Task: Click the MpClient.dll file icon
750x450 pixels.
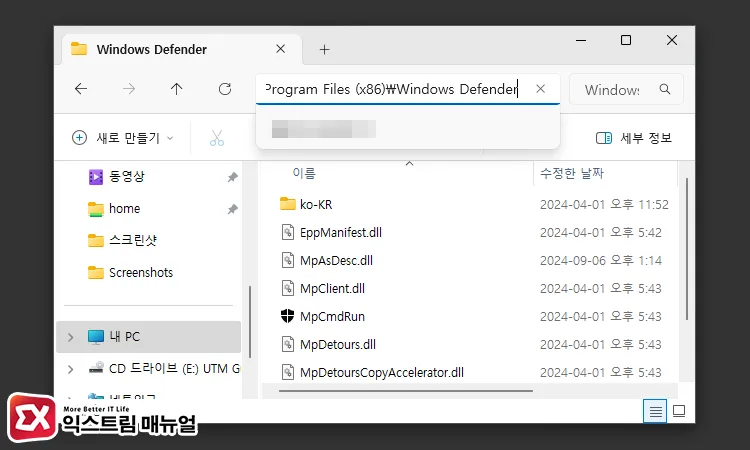Action: coord(287,288)
